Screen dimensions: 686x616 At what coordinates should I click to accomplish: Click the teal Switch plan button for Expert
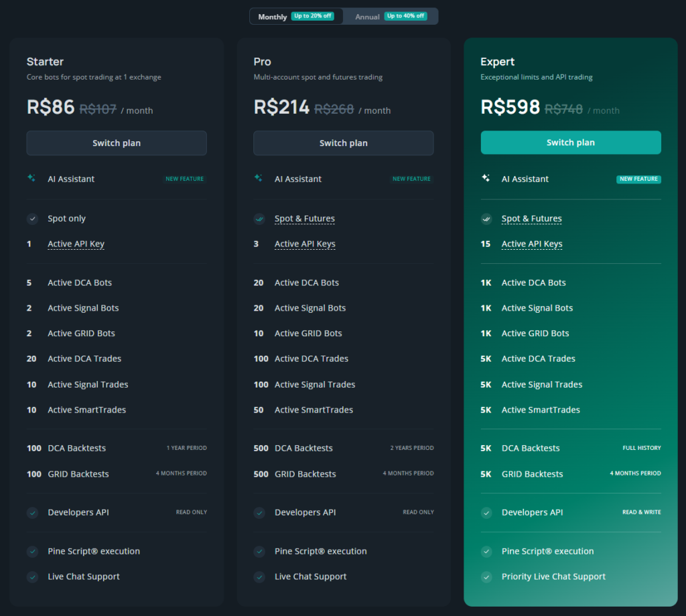(571, 143)
